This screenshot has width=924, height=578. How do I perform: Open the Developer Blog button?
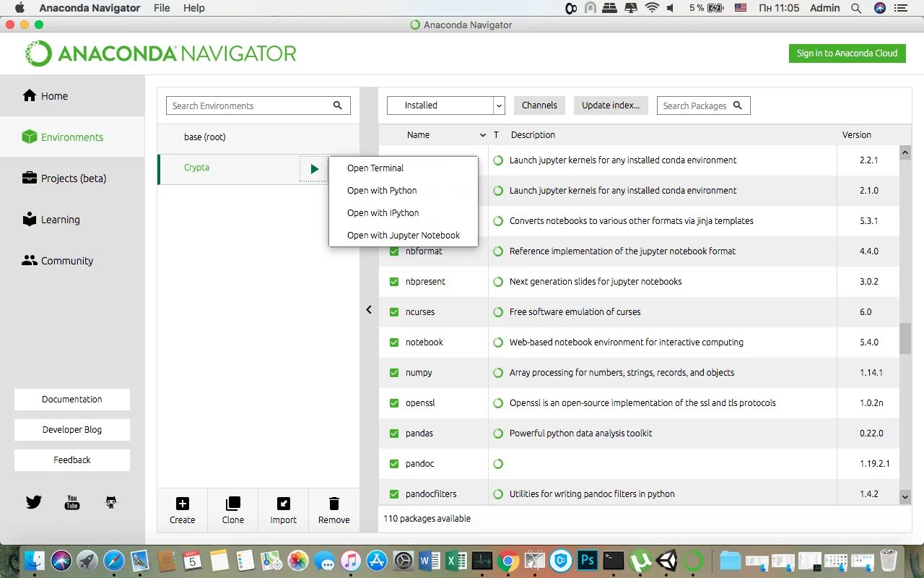(72, 430)
